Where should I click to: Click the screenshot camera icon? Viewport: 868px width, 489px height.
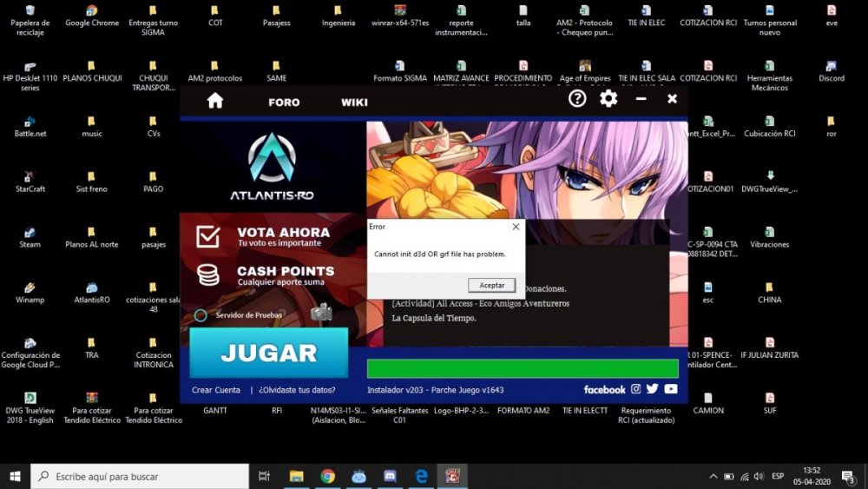321,314
